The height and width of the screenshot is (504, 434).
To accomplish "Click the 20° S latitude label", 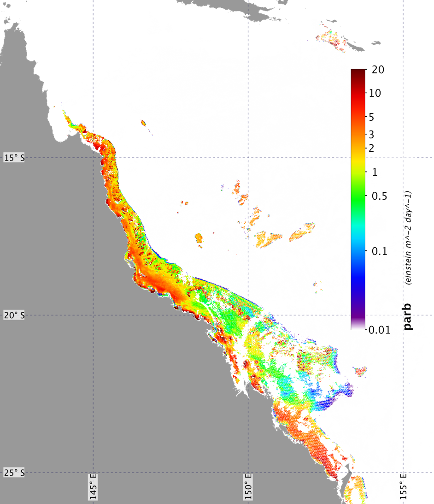I will (x=14, y=315).
